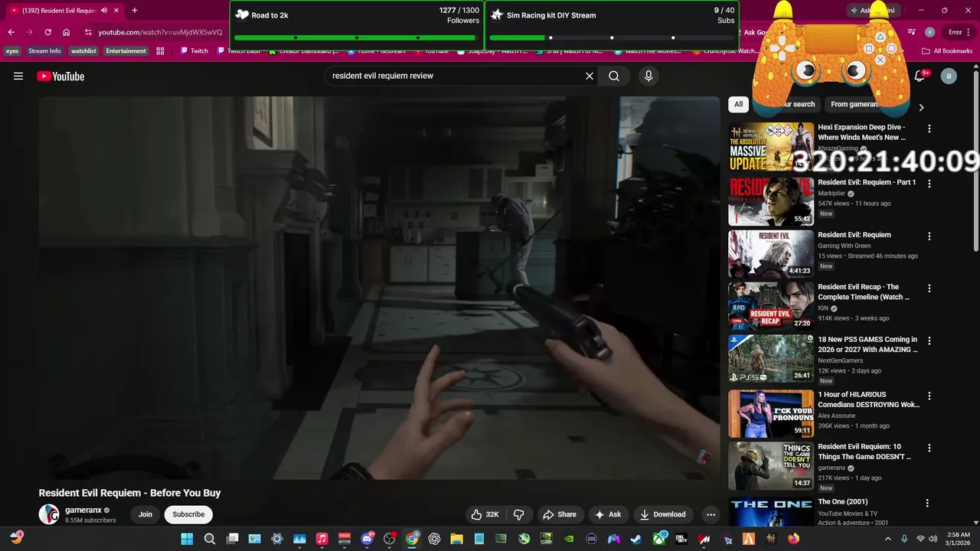
Task: Share the Resident Evil Requiem video
Action: (x=559, y=514)
